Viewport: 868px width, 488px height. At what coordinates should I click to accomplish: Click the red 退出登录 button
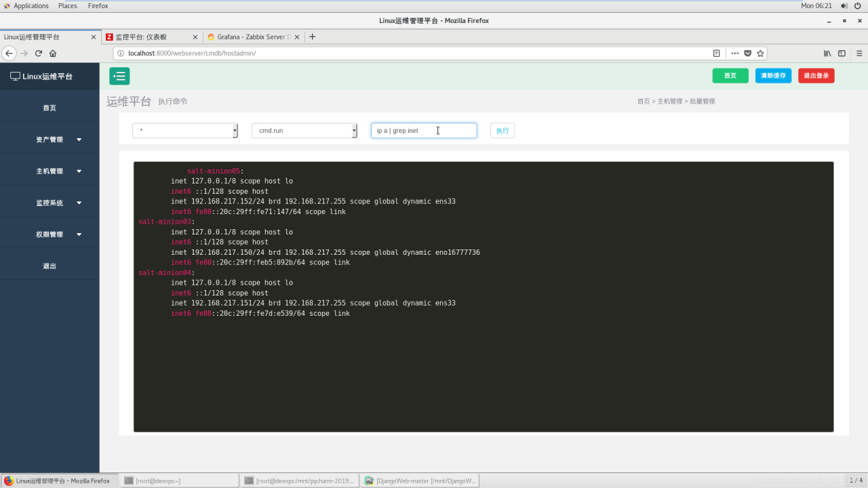pos(816,76)
